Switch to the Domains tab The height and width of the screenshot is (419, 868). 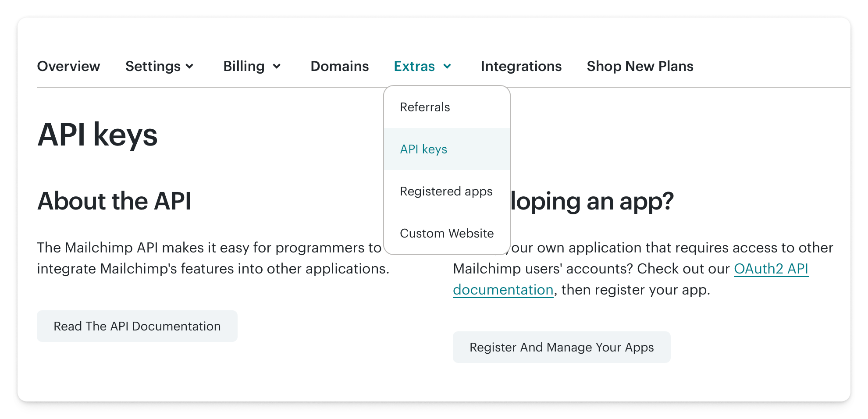[x=339, y=66]
